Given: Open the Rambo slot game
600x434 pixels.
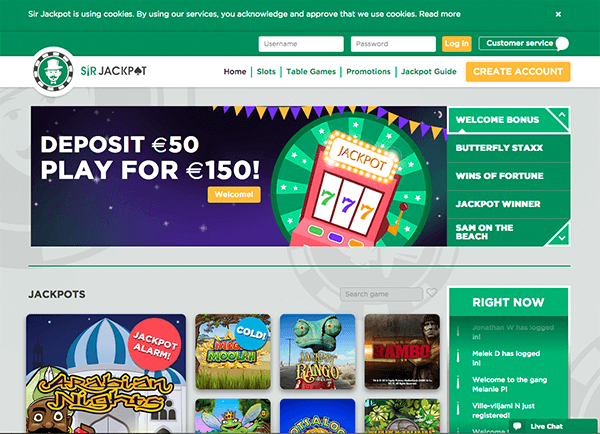Looking at the screenshot, I should coord(402,351).
